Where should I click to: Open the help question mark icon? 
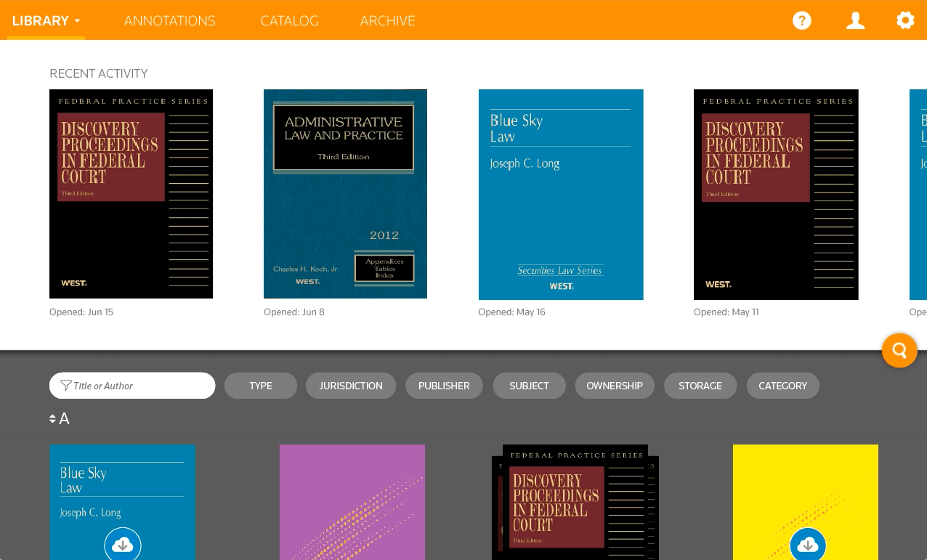coord(802,20)
